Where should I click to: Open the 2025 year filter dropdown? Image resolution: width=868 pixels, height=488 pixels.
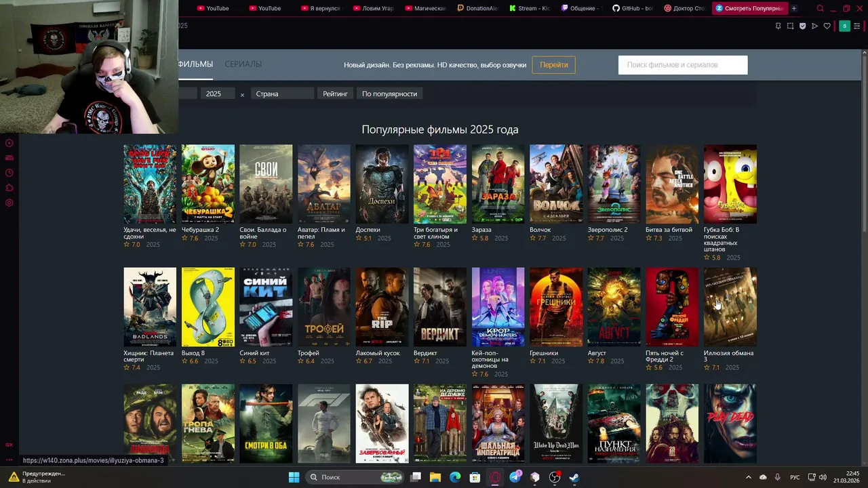pos(218,94)
